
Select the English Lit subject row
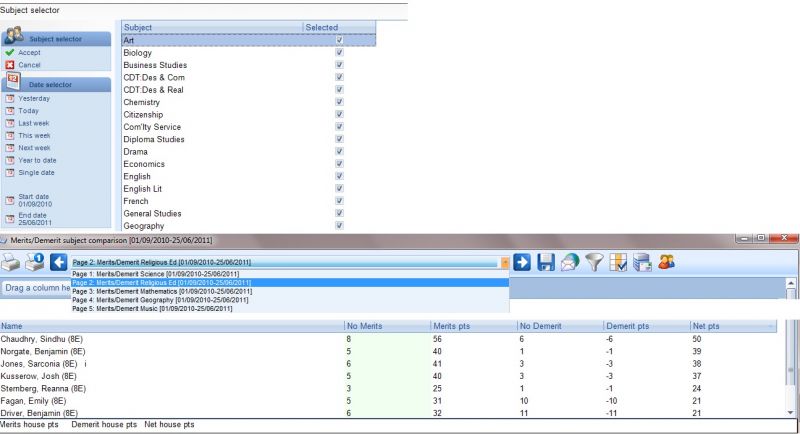[x=248, y=189]
